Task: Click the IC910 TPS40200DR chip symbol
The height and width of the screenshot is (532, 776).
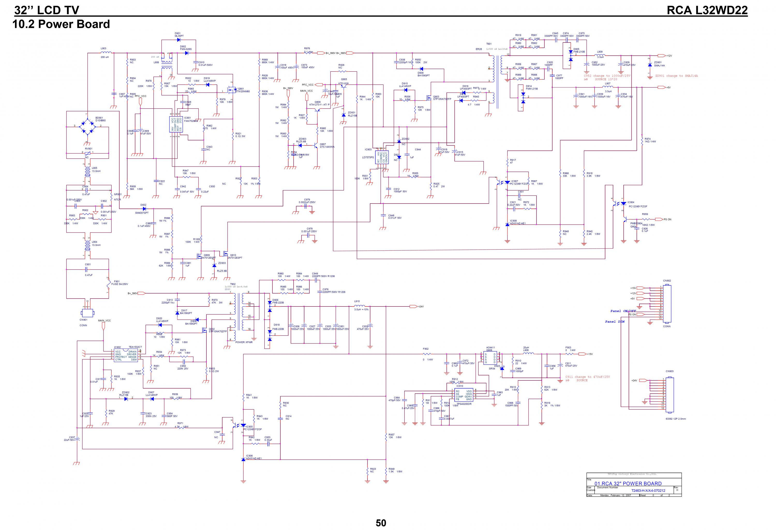Action: click(464, 395)
